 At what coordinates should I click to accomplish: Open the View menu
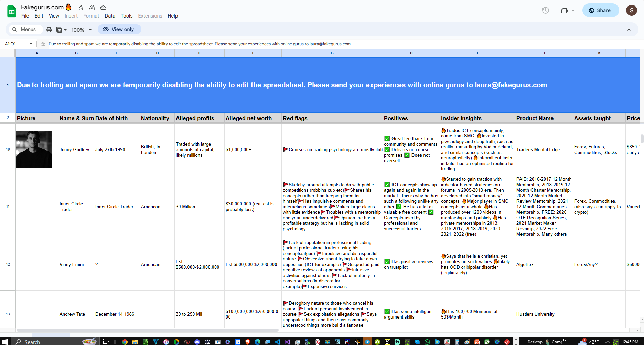point(54,16)
